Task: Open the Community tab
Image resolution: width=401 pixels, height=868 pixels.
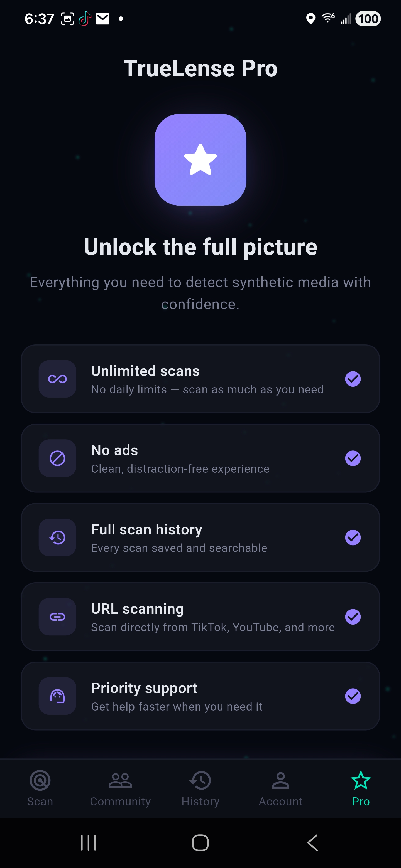Action: pos(120,788)
